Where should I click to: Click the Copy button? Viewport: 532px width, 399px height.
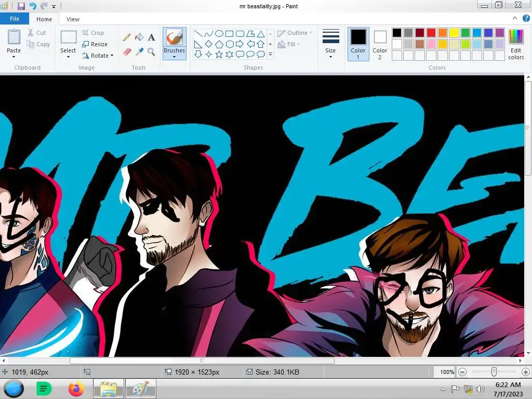click(38, 44)
